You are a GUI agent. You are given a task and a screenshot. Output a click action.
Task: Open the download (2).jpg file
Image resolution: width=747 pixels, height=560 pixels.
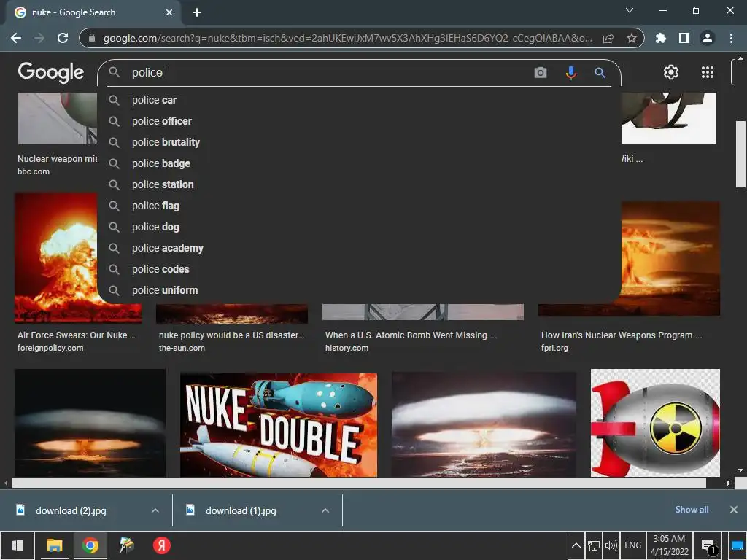(x=71, y=510)
